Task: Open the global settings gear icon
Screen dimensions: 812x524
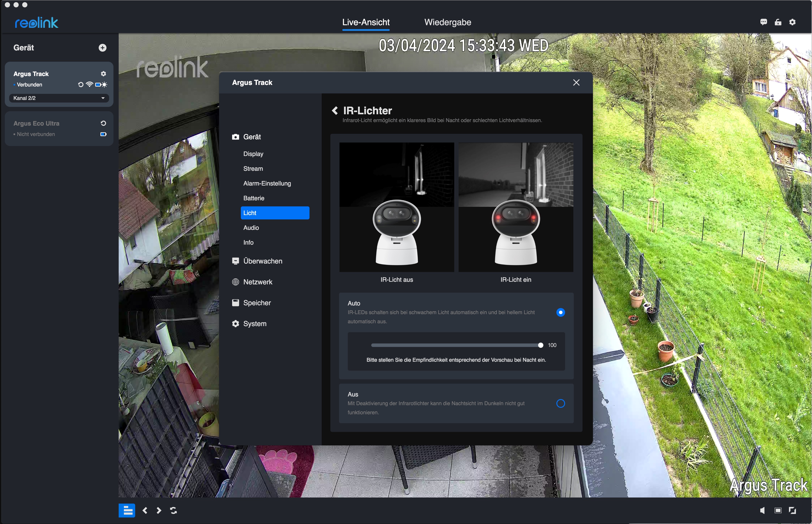Action: pyautogui.click(x=793, y=22)
